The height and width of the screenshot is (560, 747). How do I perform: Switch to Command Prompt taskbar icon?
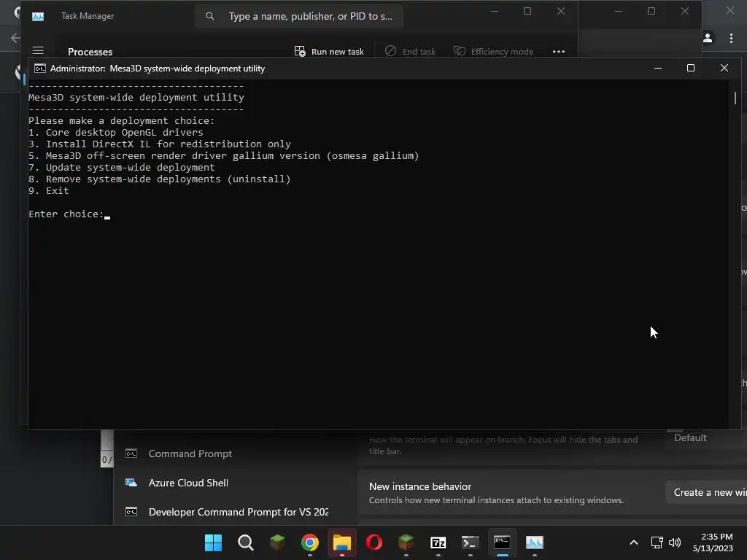pyautogui.click(x=502, y=542)
